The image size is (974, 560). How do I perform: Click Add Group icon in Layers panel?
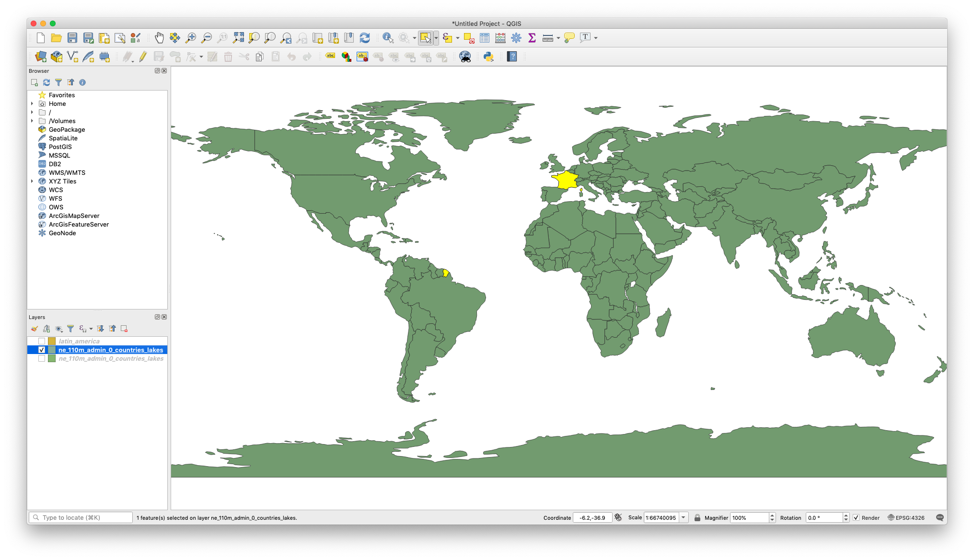(46, 329)
